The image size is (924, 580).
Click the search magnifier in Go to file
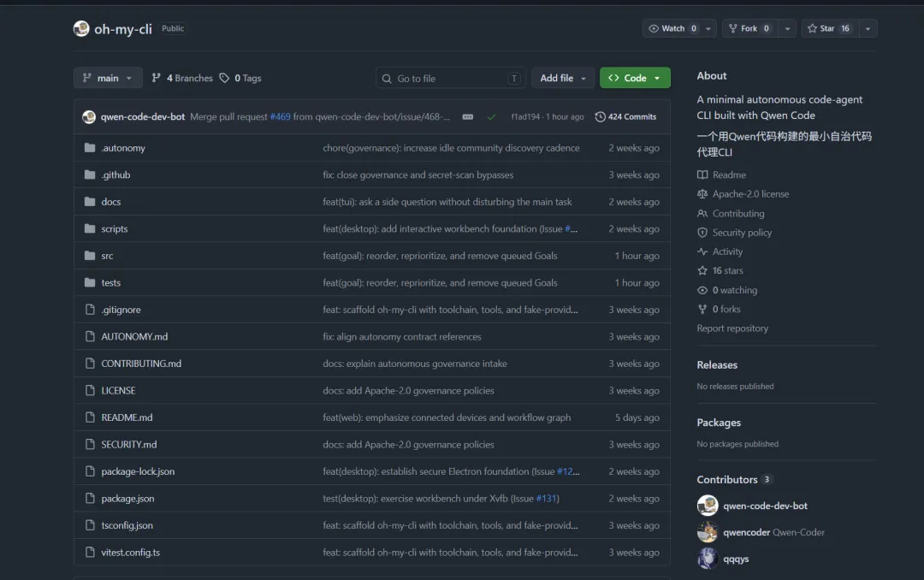click(x=387, y=79)
